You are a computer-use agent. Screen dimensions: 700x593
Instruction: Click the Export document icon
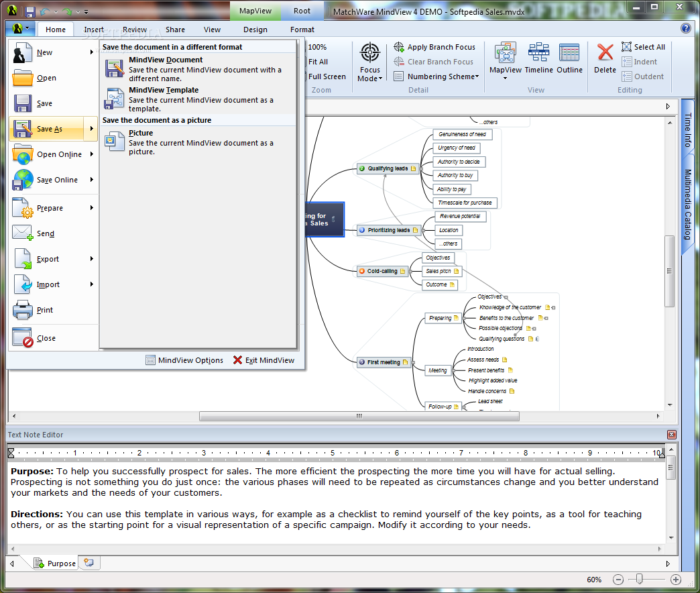[22, 259]
